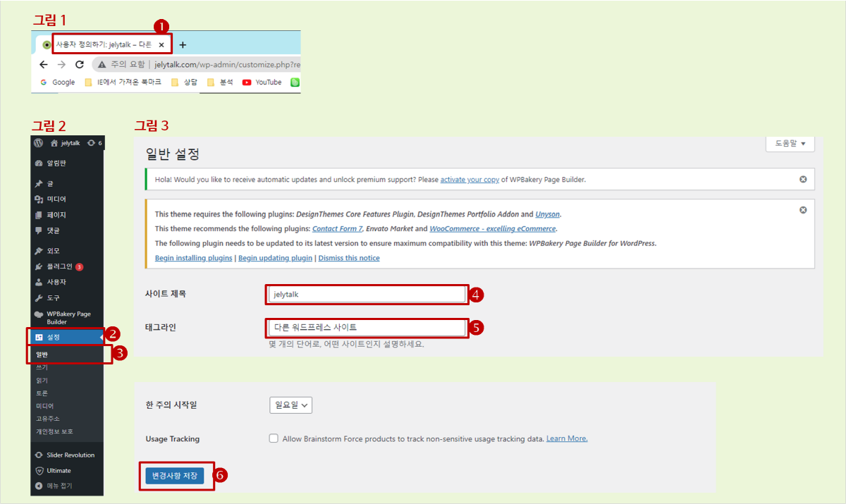Open the YouTube bookmark
The width and height of the screenshot is (846, 504).
[x=262, y=82]
